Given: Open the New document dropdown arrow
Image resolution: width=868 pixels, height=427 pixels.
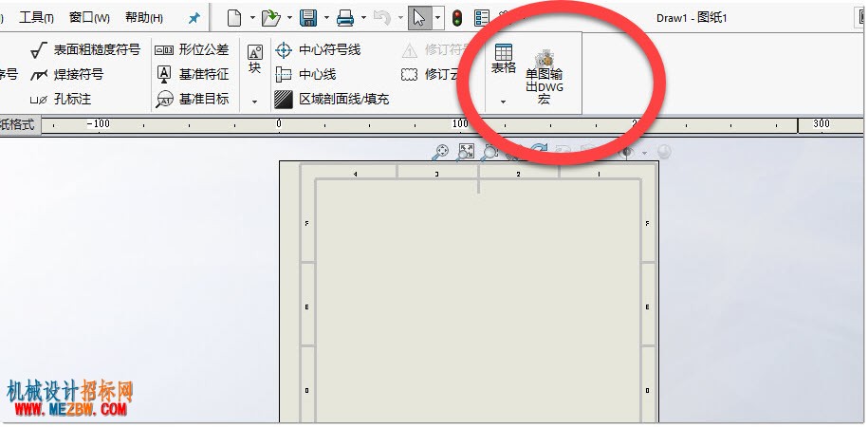Looking at the screenshot, I should click(252, 18).
